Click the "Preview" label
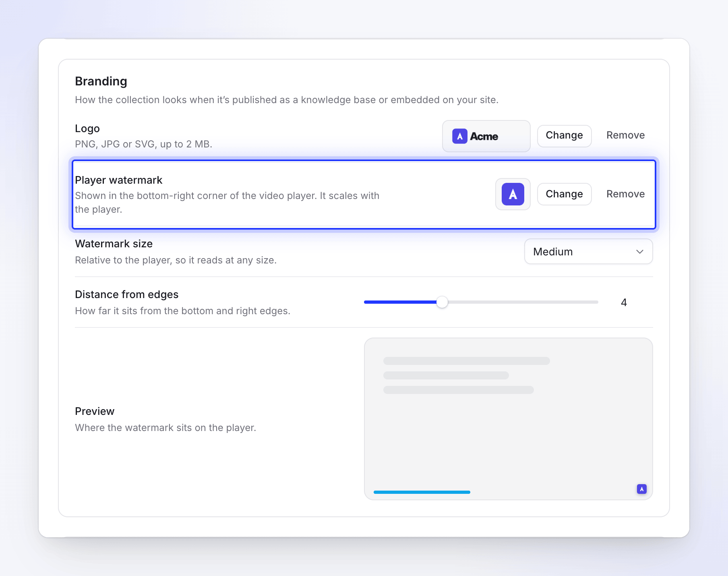Screen dimensions: 728x576 [95, 411]
